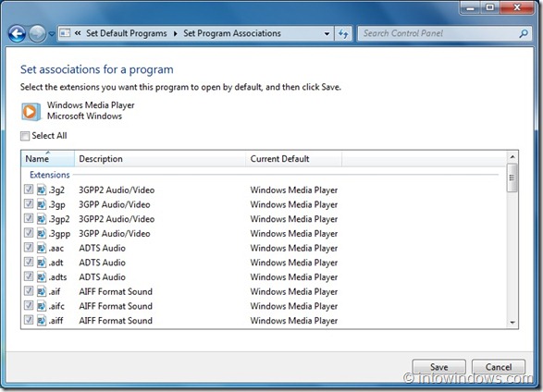Select the .aiff extension name
Screen dimensions: 543x392
coord(56,321)
